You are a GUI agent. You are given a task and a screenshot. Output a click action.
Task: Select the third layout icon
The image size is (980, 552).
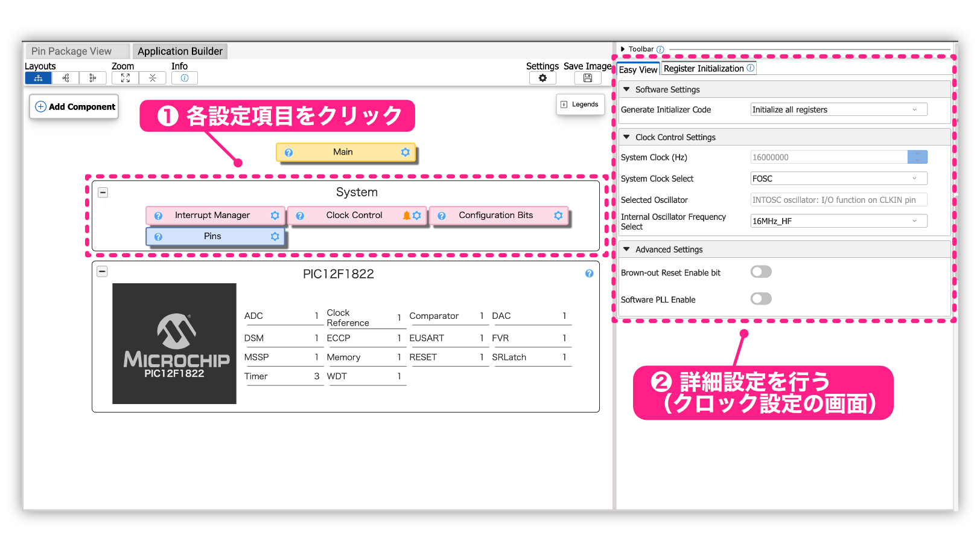(x=93, y=78)
